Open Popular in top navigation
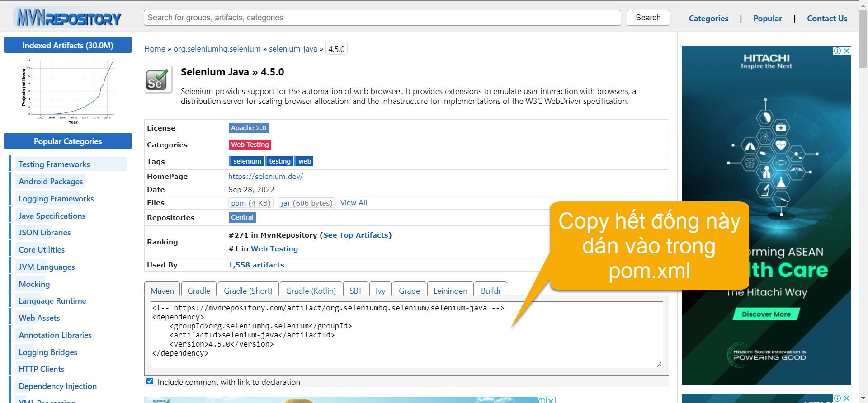 tap(767, 19)
